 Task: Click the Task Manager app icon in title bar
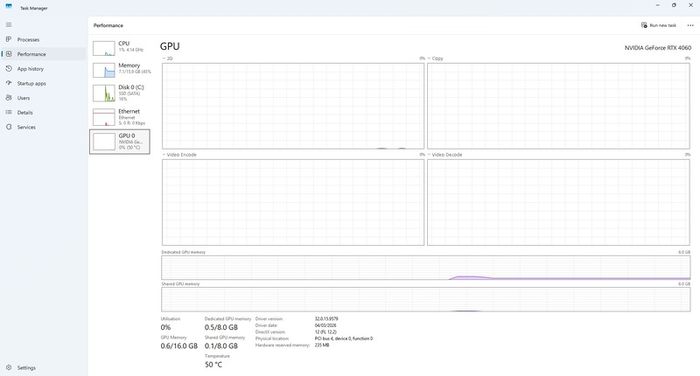[8, 6]
